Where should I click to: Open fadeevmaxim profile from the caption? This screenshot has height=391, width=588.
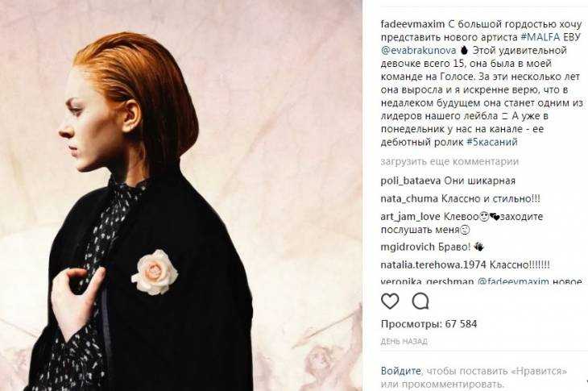tap(412, 24)
